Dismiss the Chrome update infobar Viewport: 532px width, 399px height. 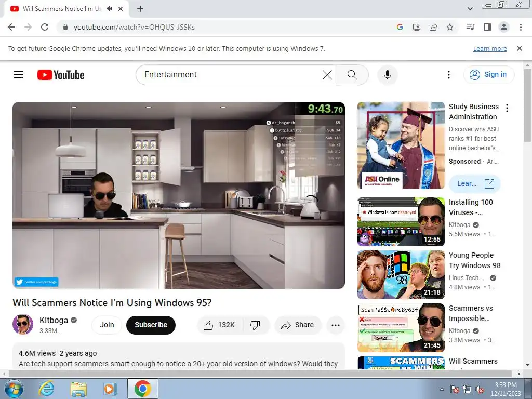(520, 48)
